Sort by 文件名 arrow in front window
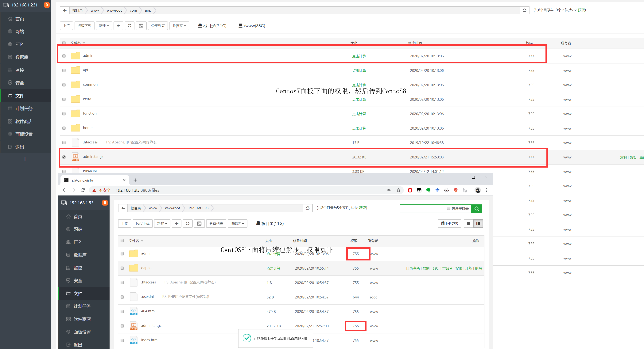 click(x=142, y=241)
